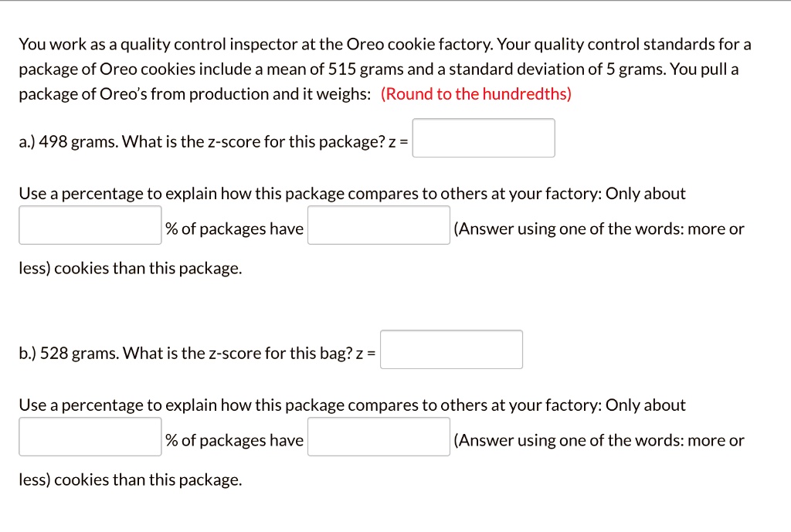This screenshot has width=791, height=532.
Task: Click '% of packages have' label in part a
Action: [234, 229]
